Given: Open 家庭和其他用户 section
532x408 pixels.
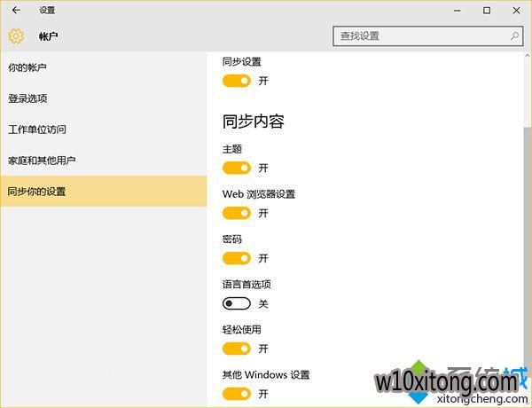Looking at the screenshot, I should click(x=104, y=161).
